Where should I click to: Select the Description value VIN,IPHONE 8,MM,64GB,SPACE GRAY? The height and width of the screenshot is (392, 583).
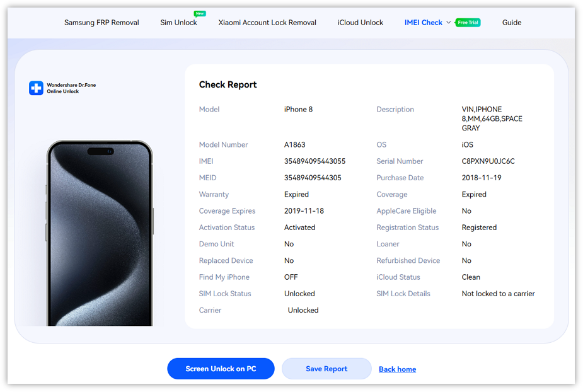click(x=492, y=118)
